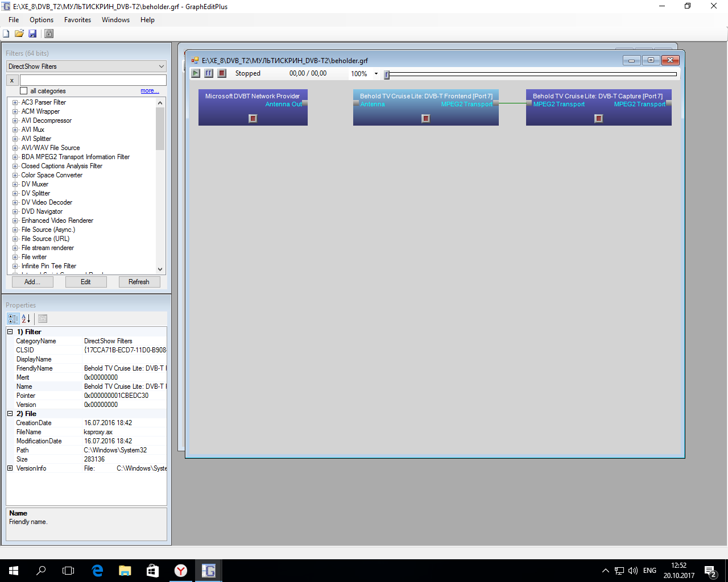728x582 pixels.
Task: Click the 'more...' link
Action: [150, 91]
